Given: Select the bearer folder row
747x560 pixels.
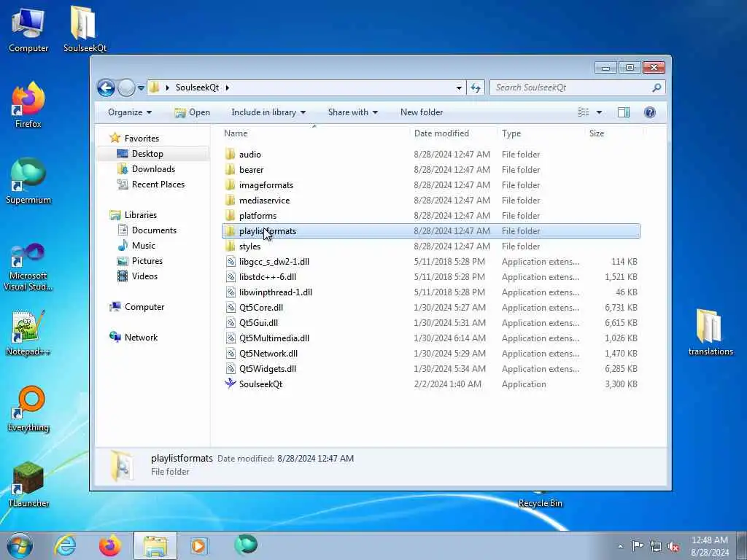Looking at the screenshot, I should pos(430,169).
